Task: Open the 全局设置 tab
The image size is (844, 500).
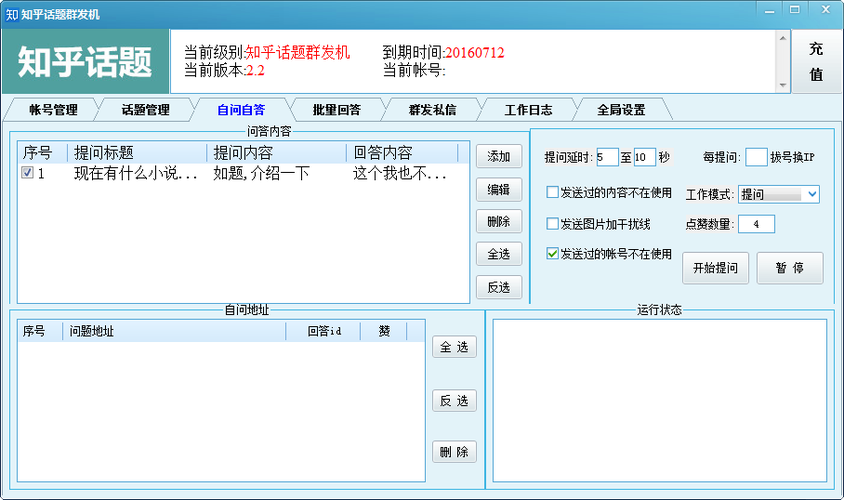Action: click(x=621, y=110)
